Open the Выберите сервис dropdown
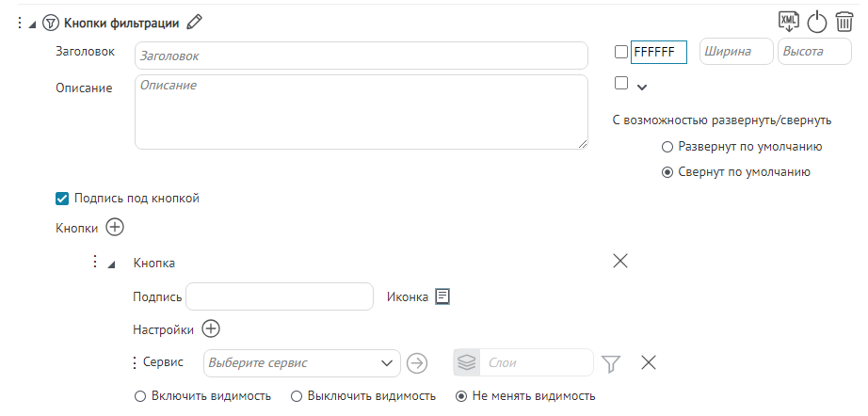 coord(301,362)
